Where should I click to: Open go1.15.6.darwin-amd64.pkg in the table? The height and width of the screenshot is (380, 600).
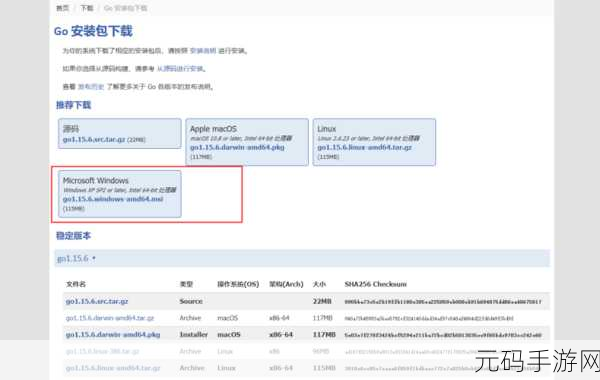[113, 334]
